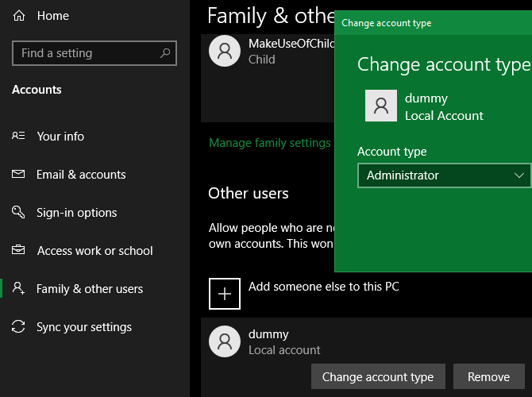Click the Home icon in sidebar

click(19, 16)
